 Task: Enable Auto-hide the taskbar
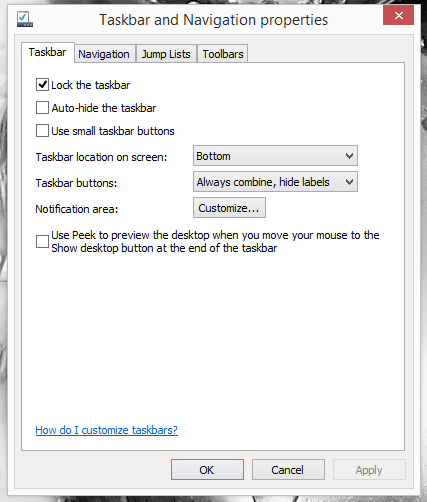pos(42,108)
